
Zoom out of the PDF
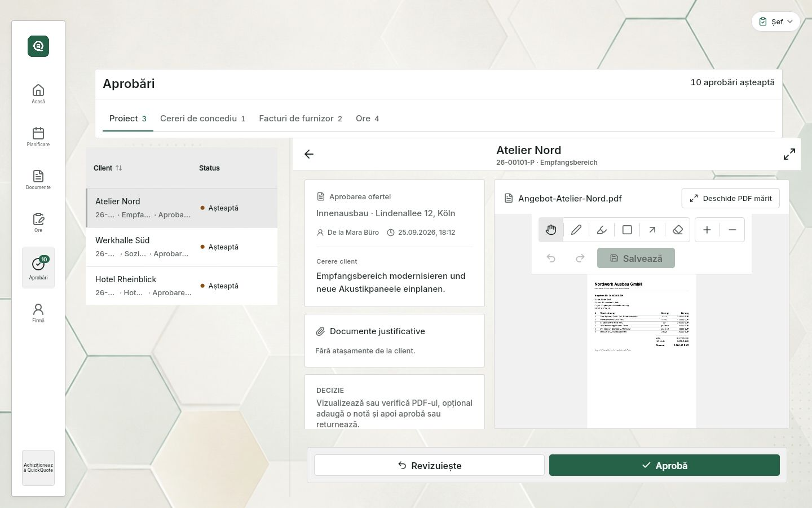tap(732, 230)
